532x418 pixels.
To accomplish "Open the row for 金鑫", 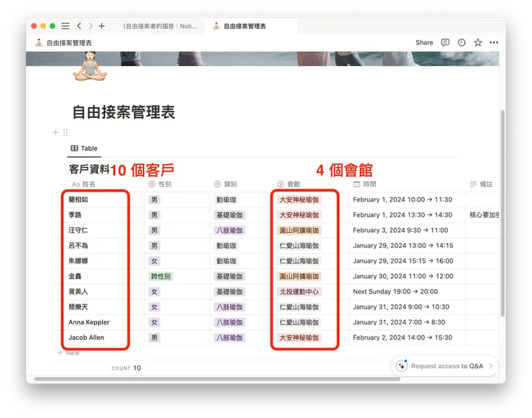I will pyautogui.click(x=75, y=276).
